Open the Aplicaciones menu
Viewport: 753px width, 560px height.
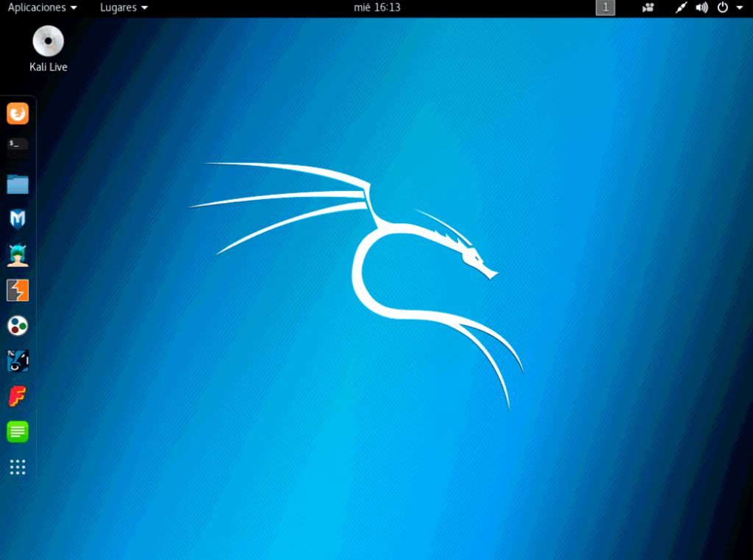click(42, 7)
